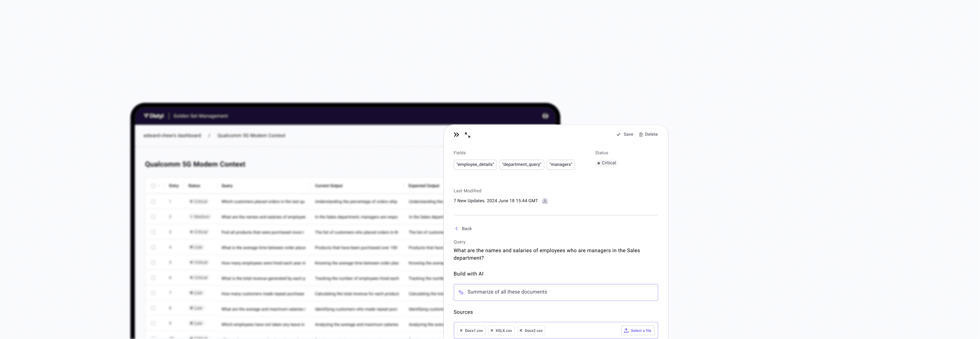Select the "managers" field tag
The height and width of the screenshot is (339, 980).
560,165
